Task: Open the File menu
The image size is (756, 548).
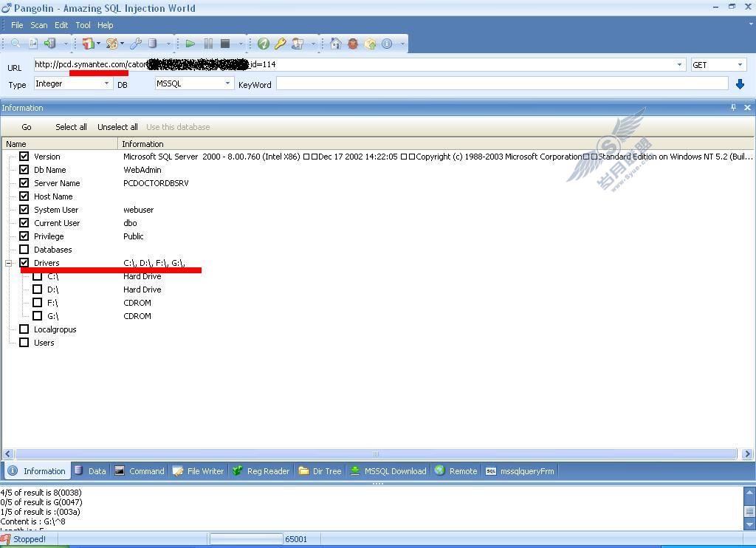Action: pyautogui.click(x=17, y=25)
